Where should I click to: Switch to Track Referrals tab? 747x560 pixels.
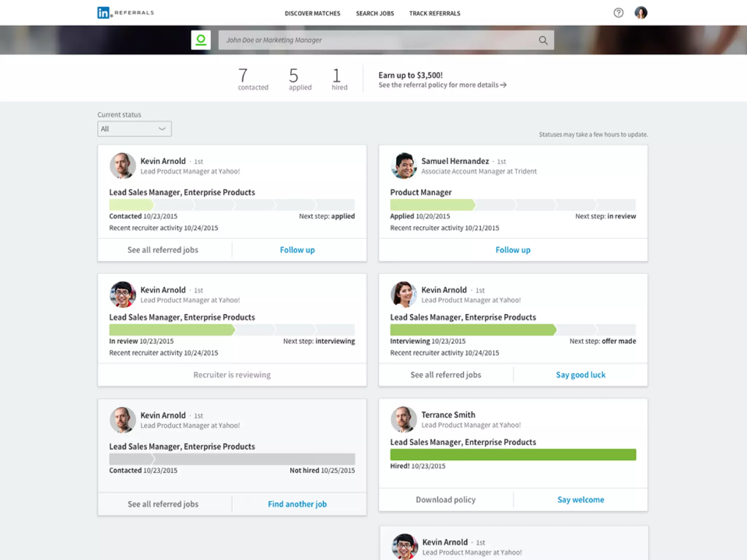pyautogui.click(x=434, y=13)
